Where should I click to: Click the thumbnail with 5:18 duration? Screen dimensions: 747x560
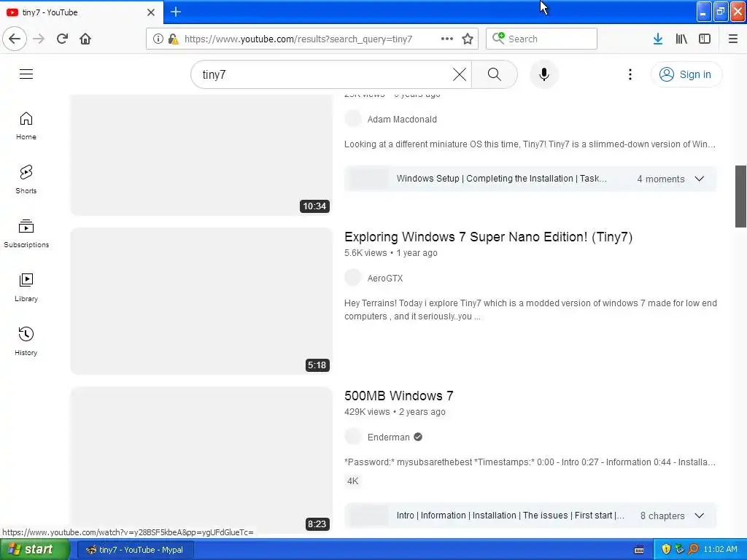click(x=201, y=301)
